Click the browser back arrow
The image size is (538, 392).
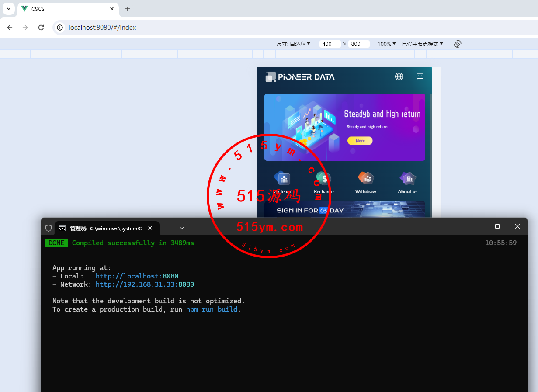point(10,28)
